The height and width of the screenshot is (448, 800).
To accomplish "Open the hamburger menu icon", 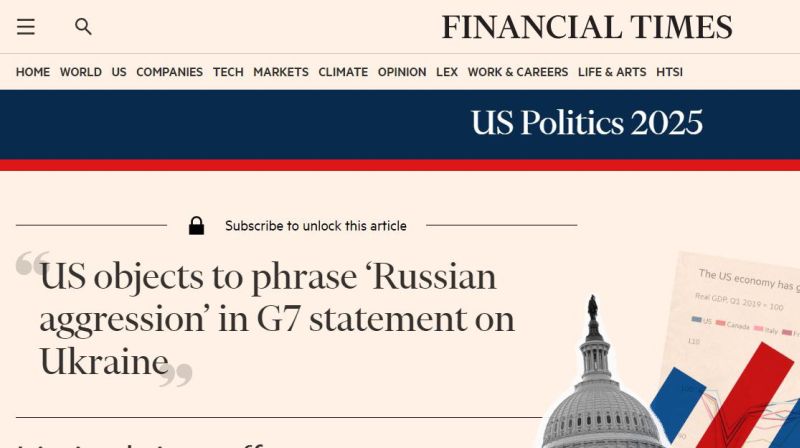I will tap(26, 27).
